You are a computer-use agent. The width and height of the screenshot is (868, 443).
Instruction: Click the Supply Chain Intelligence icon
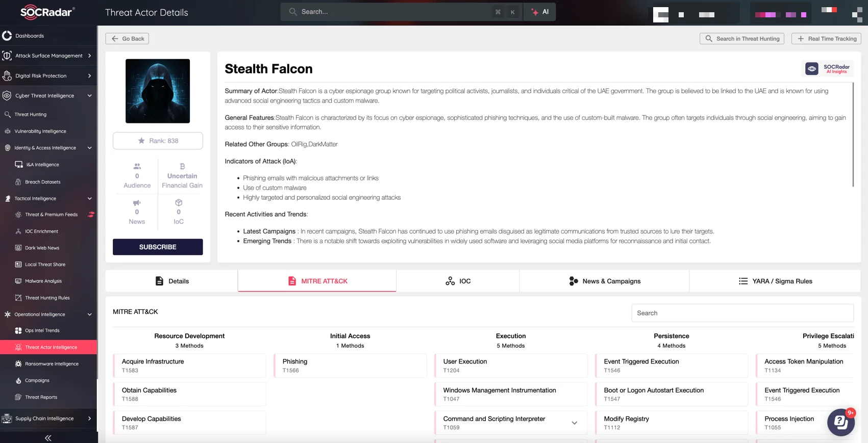click(x=7, y=419)
